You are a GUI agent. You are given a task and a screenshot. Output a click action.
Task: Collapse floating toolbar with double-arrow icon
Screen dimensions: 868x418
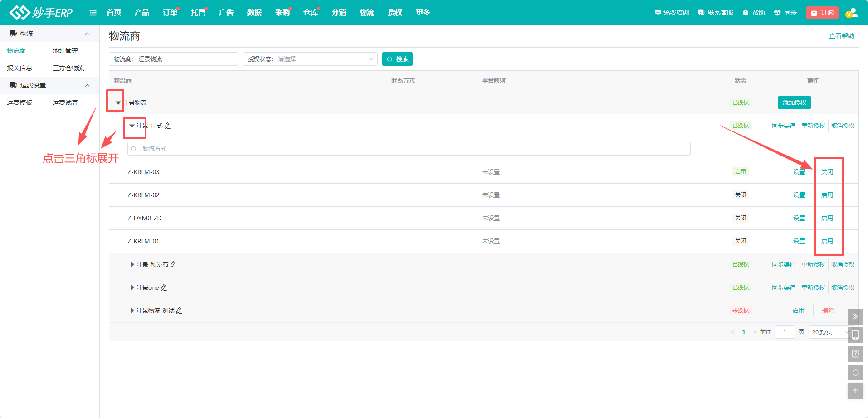pos(855,316)
